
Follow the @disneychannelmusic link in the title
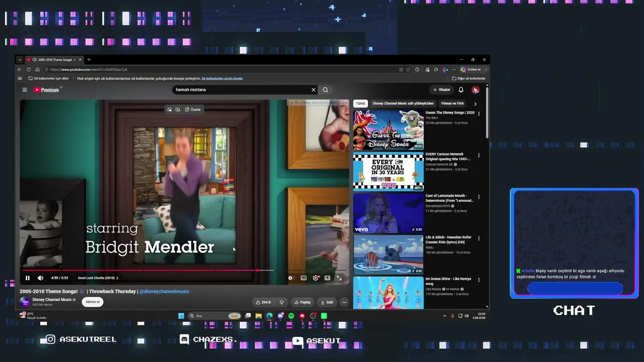click(x=164, y=292)
